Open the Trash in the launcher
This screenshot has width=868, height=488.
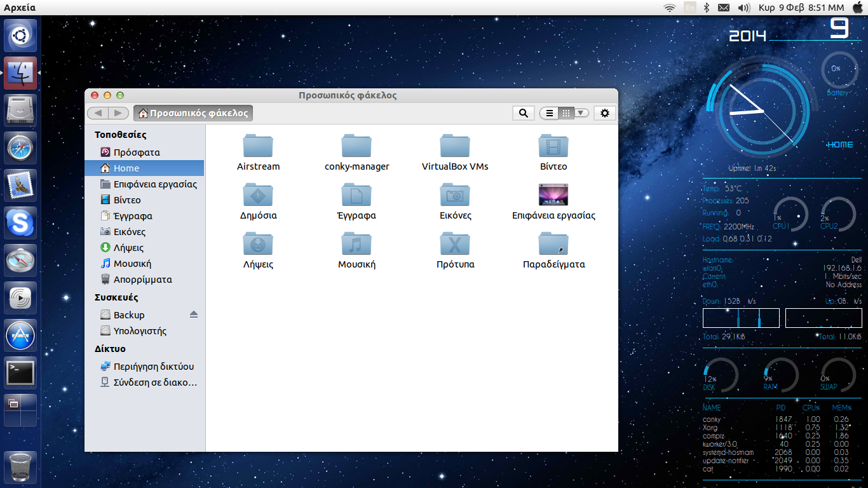click(x=20, y=468)
